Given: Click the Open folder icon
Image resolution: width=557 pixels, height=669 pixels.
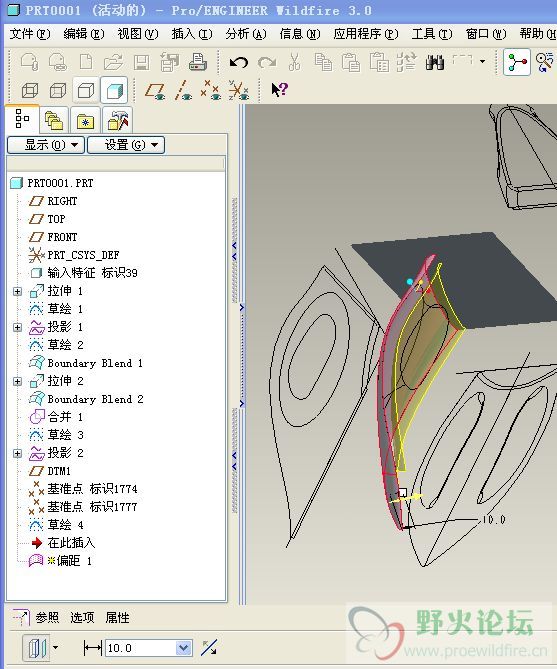Looking at the screenshot, I should 113,63.
